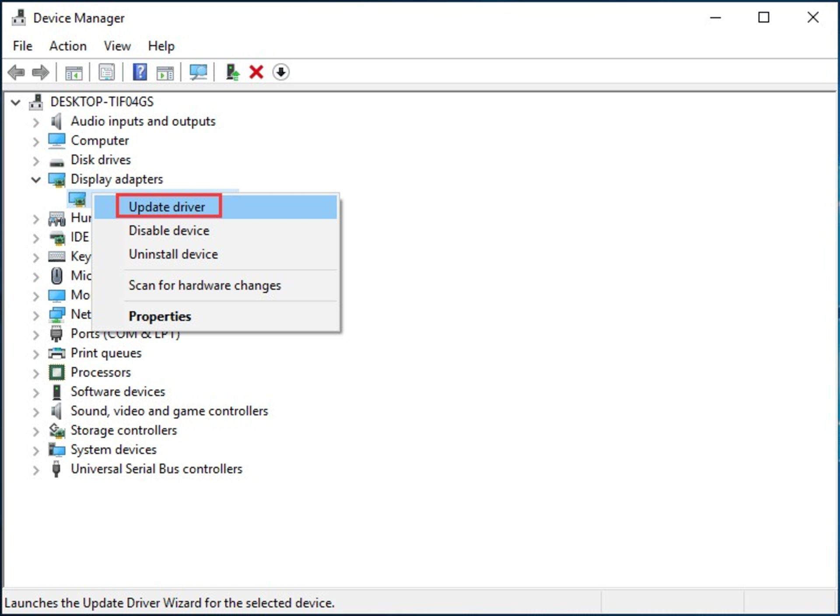Screen dimensions: 840x616
Task: Expand the Processors device category
Action: [36, 372]
